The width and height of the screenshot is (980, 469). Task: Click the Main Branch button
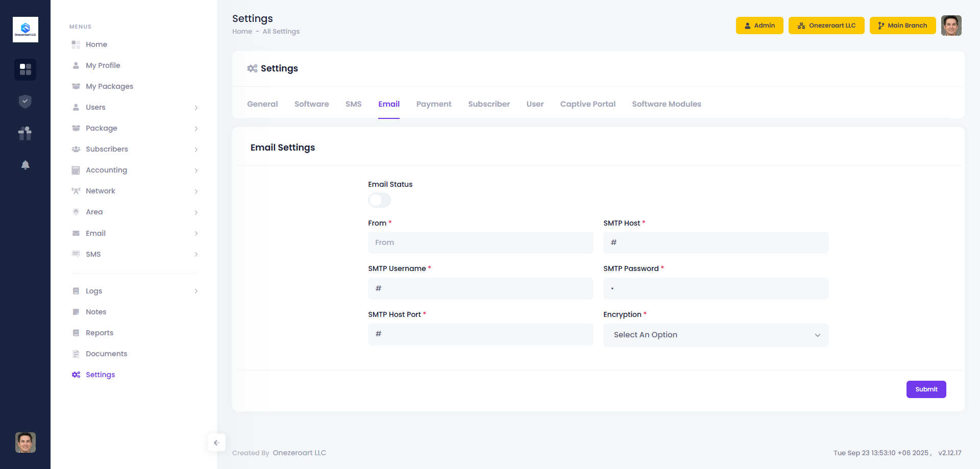902,26
